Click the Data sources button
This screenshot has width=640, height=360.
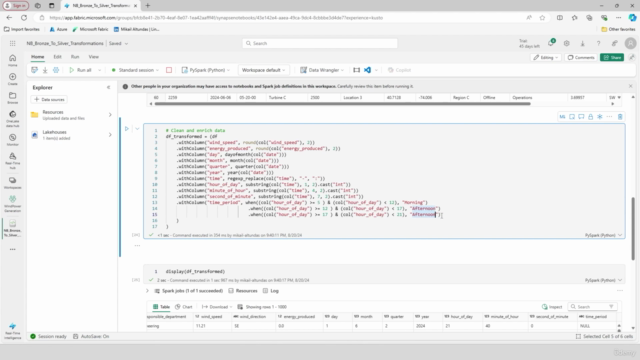[x=49, y=99]
